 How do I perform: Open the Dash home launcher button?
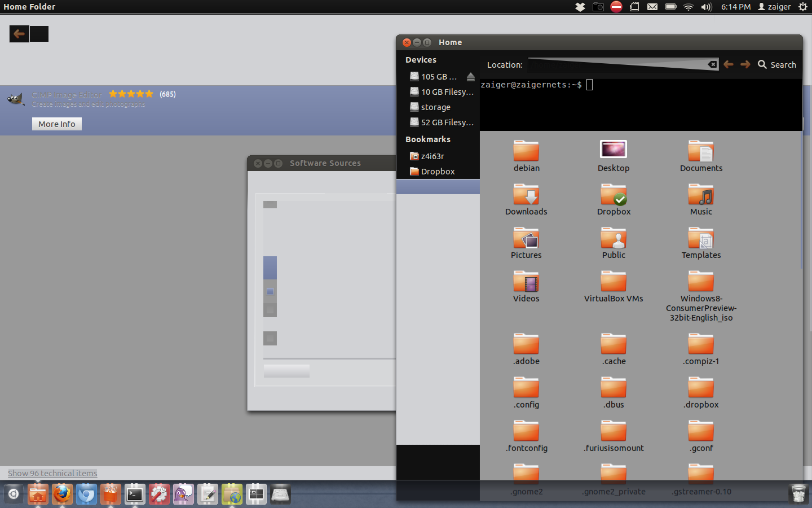point(14,494)
